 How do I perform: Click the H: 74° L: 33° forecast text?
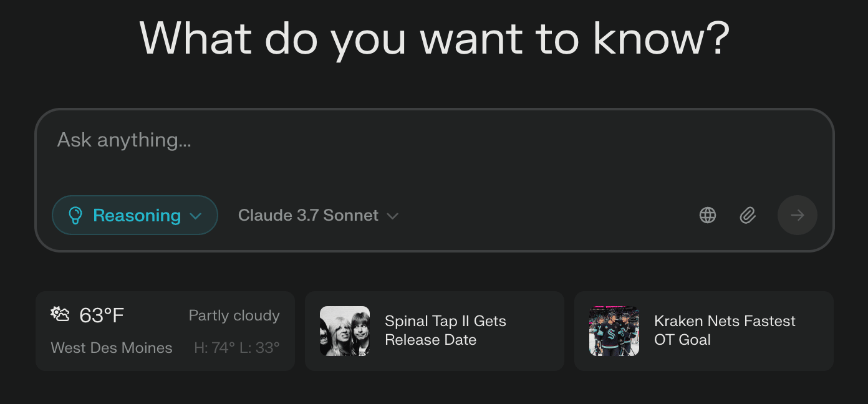(237, 348)
